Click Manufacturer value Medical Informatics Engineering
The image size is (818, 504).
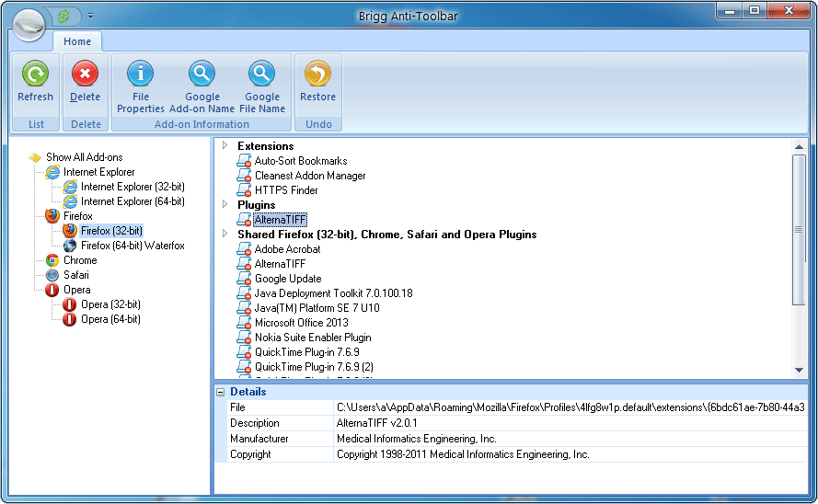570,439
